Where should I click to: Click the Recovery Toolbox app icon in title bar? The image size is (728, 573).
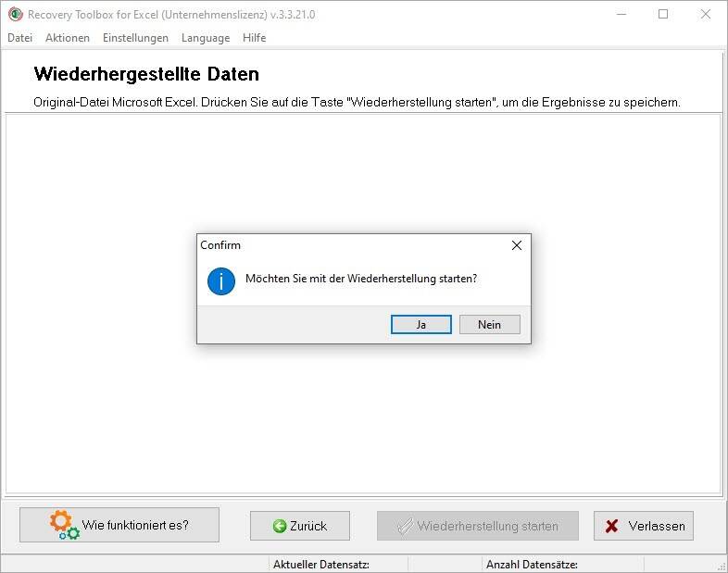pos(15,14)
